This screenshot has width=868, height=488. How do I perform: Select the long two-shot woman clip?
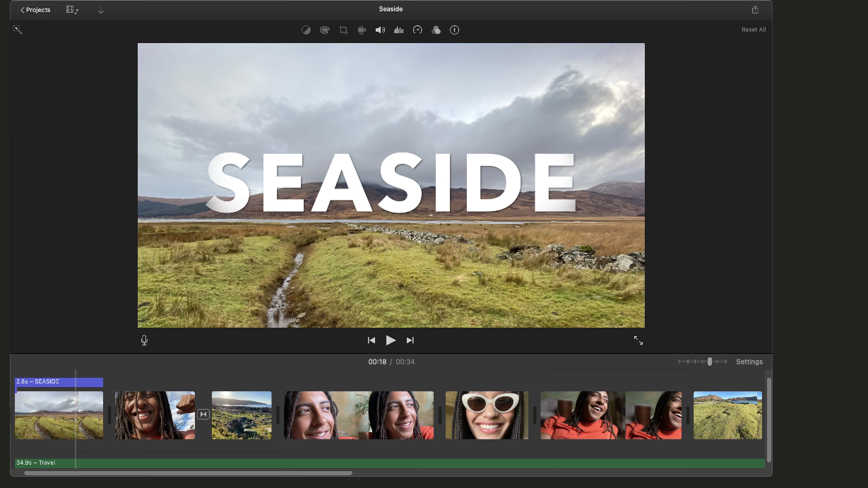point(359,415)
